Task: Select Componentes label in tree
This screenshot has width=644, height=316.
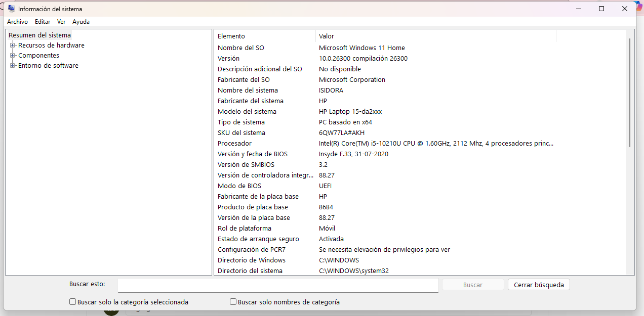Action: pos(38,56)
